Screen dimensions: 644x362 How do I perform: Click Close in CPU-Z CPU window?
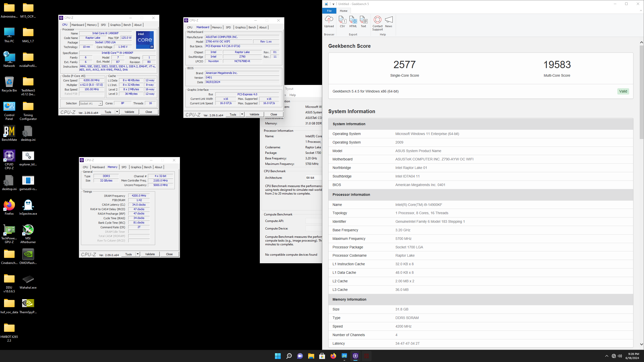click(149, 112)
